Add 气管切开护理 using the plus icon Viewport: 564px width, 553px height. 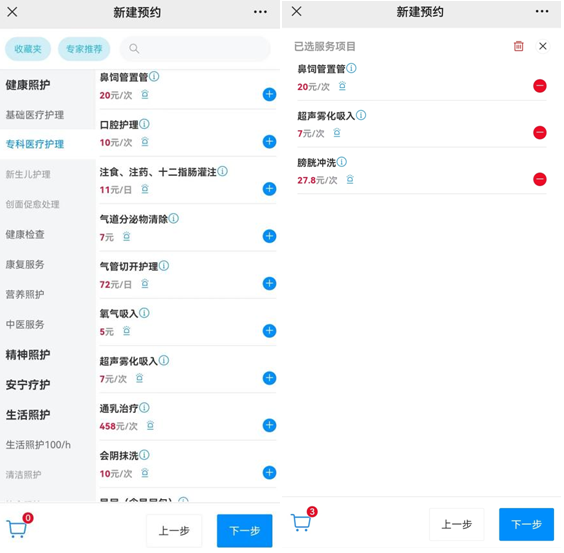tap(270, 284)
